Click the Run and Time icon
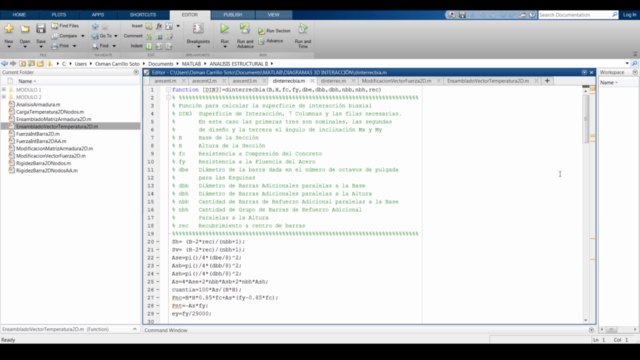The height and width of the screenshot is (360, 640). pos(302,29)
